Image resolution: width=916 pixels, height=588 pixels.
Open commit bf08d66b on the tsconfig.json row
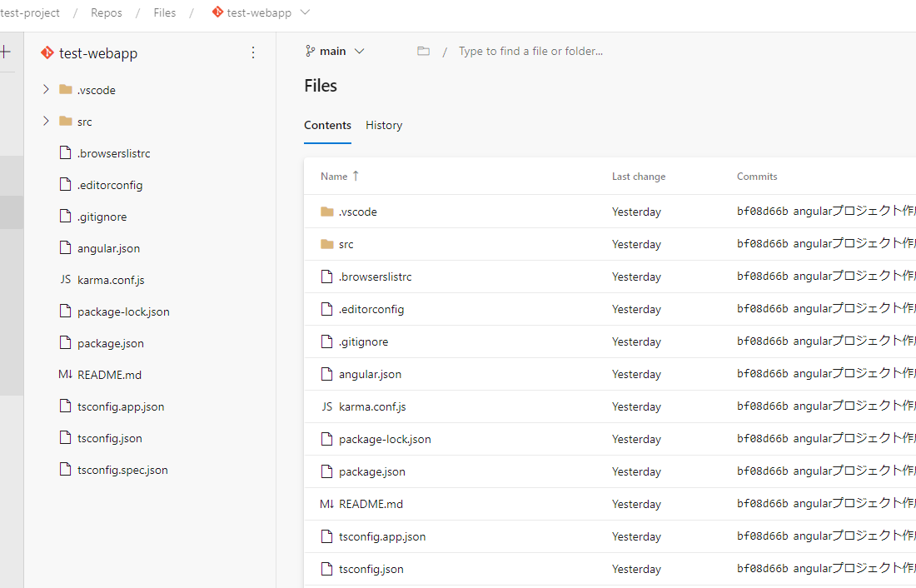762,570
